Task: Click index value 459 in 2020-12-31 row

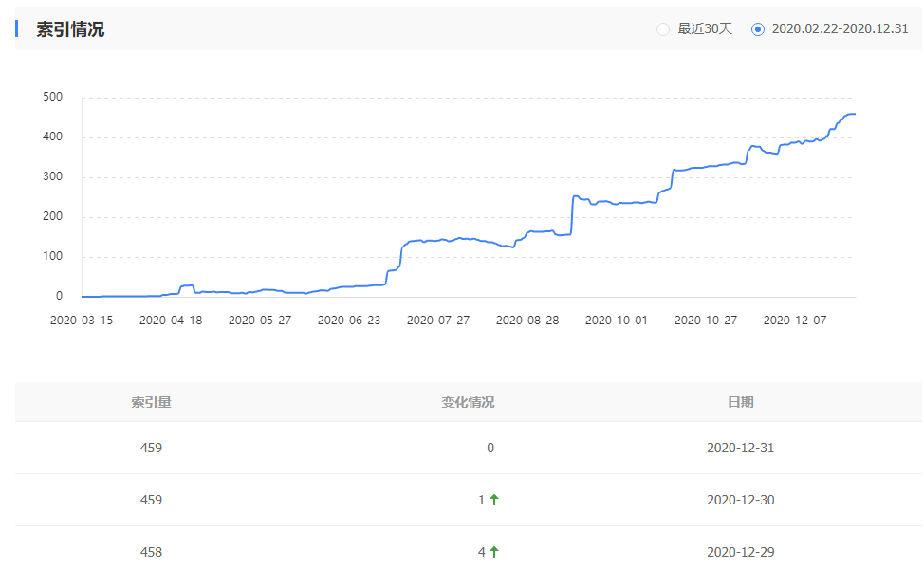Action: point(151,448)
